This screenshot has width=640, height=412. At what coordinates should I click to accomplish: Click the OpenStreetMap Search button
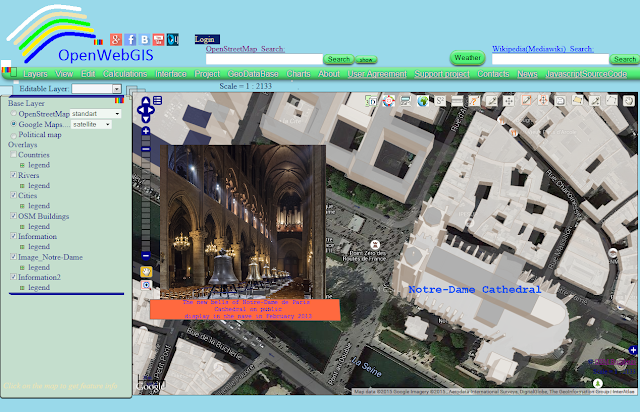339,59
